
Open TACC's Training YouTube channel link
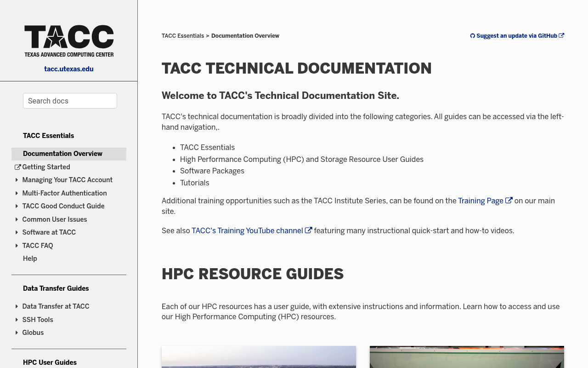(247, 230)
